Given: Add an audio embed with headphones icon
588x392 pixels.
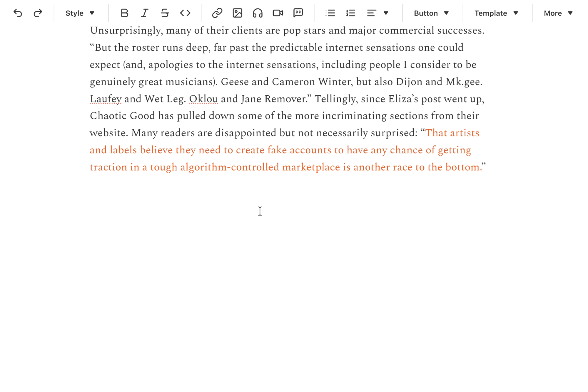Looking at the screenshot, I should [258, 13].
